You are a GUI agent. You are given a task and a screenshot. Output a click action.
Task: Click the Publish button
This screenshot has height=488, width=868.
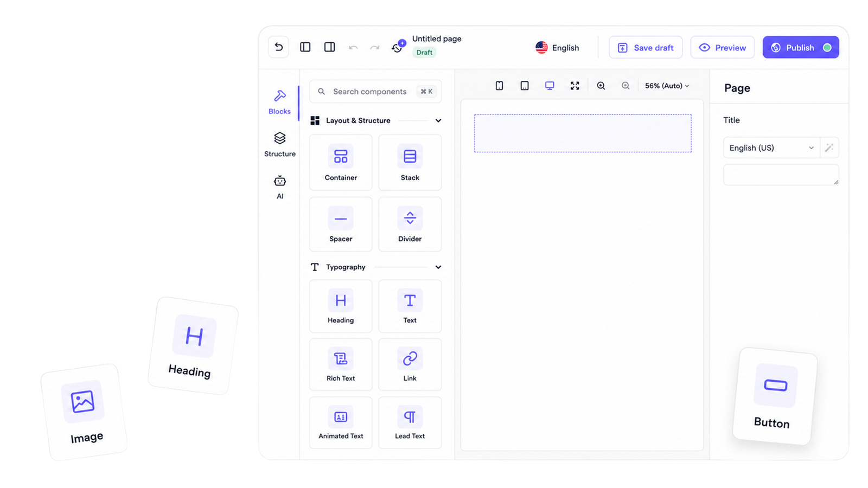[801, 48]
